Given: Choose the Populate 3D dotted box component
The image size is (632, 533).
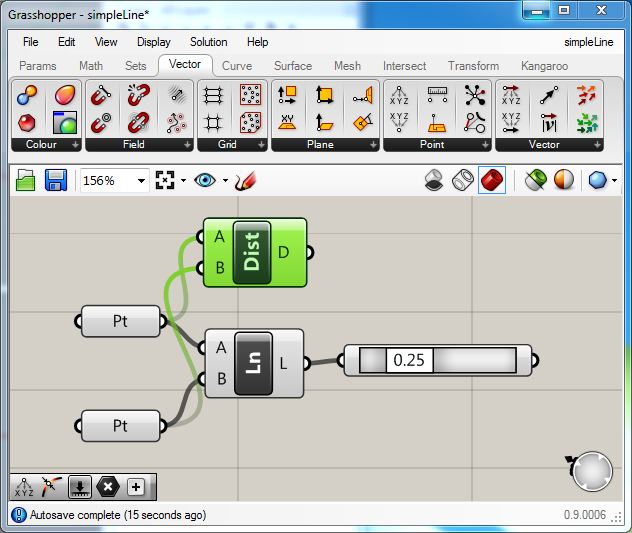Looking at the screenshot, I should pyautogui.click(x=250, y=123).
